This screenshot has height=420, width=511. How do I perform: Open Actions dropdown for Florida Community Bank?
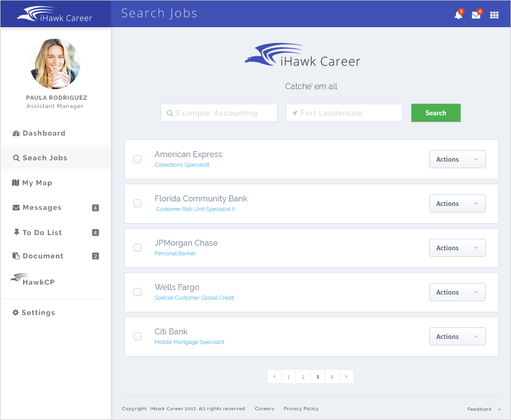[458, 203]
